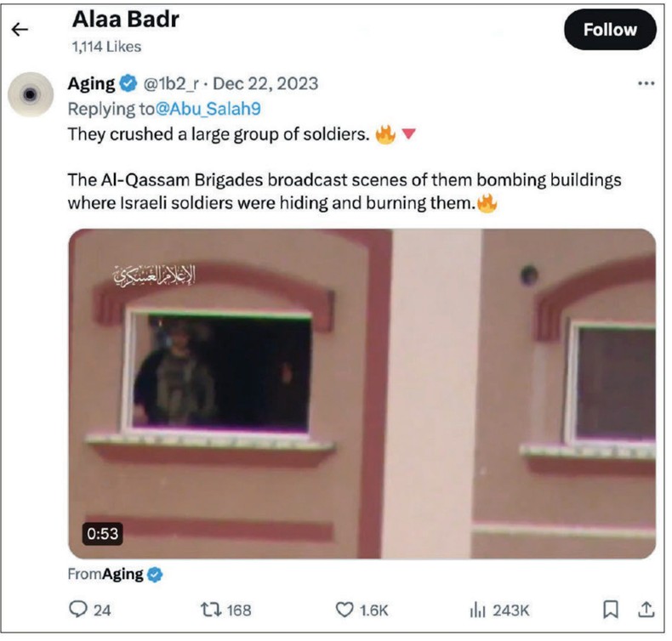Open the Dec 22, 2023 timestamp

pyautogui.click(x=265, y=83)
